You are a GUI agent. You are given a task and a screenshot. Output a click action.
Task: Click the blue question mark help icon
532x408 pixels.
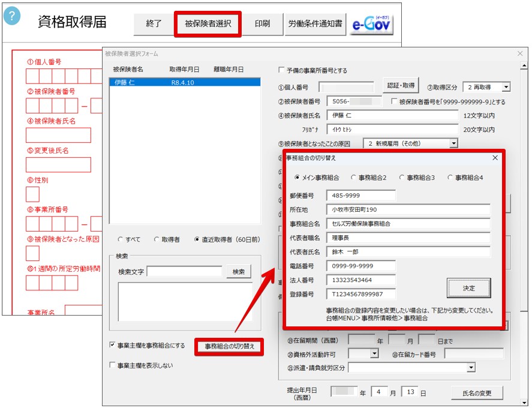[x=12, y=16]
